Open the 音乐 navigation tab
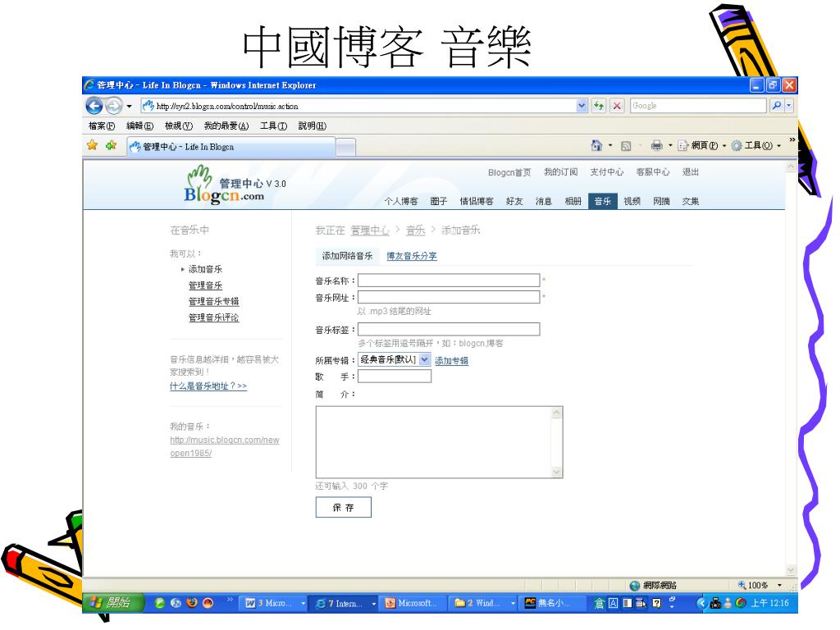The image size is (840, 630). (x=603, y=201)
